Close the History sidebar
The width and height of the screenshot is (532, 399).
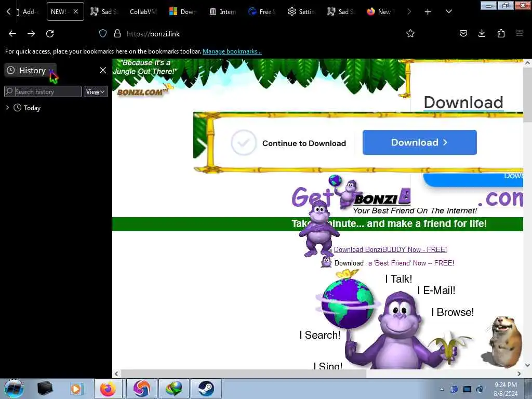[103, 70]
